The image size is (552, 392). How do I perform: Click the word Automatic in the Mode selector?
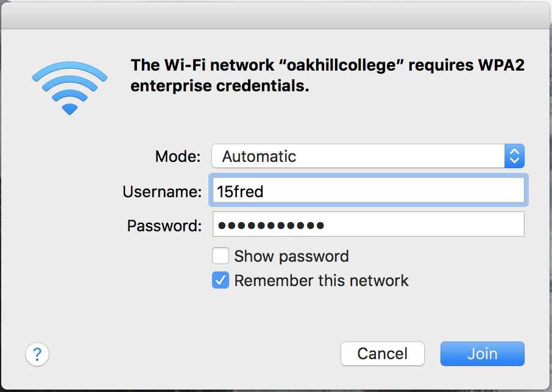[259, 156]
